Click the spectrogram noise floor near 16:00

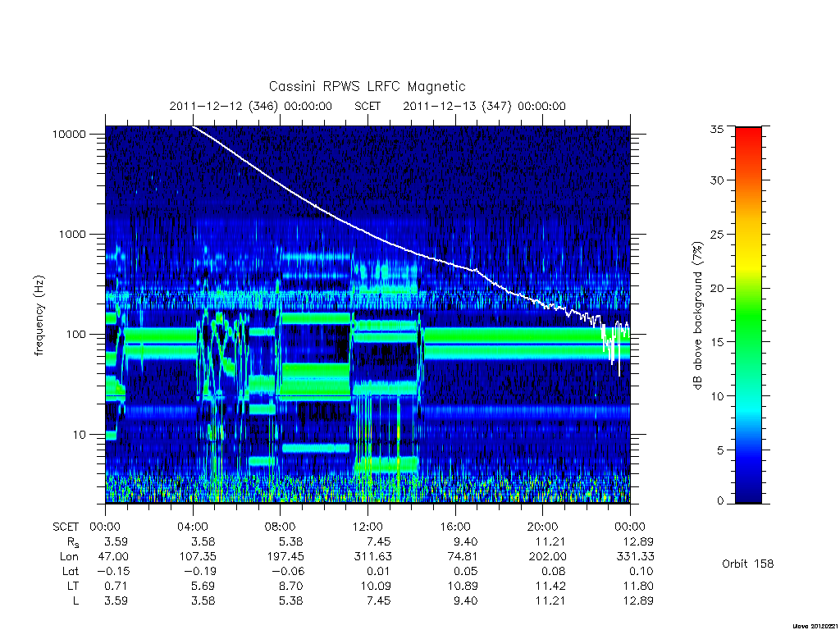tap(455, 491)
